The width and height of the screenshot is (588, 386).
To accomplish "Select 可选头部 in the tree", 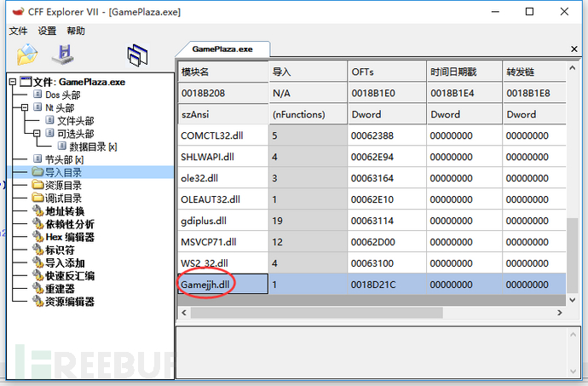I will point(75,134).
